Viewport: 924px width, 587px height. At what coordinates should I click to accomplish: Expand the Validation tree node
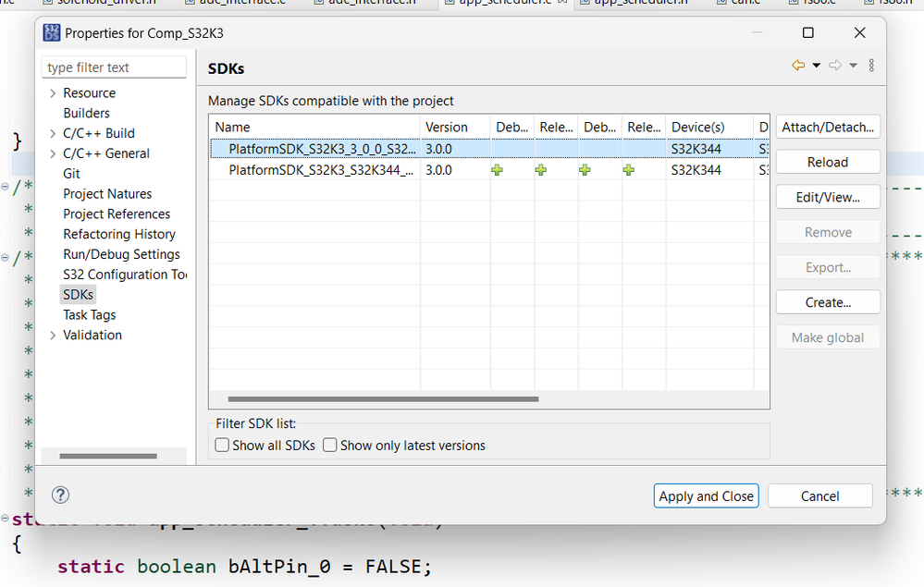[53, 335]
